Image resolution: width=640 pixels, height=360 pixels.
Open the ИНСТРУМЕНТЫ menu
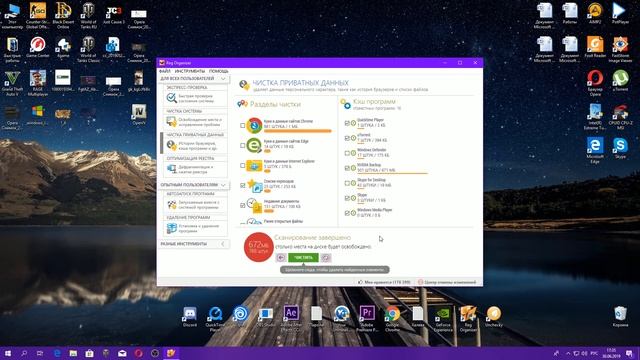pyautogui.click(x=190, y=71)
